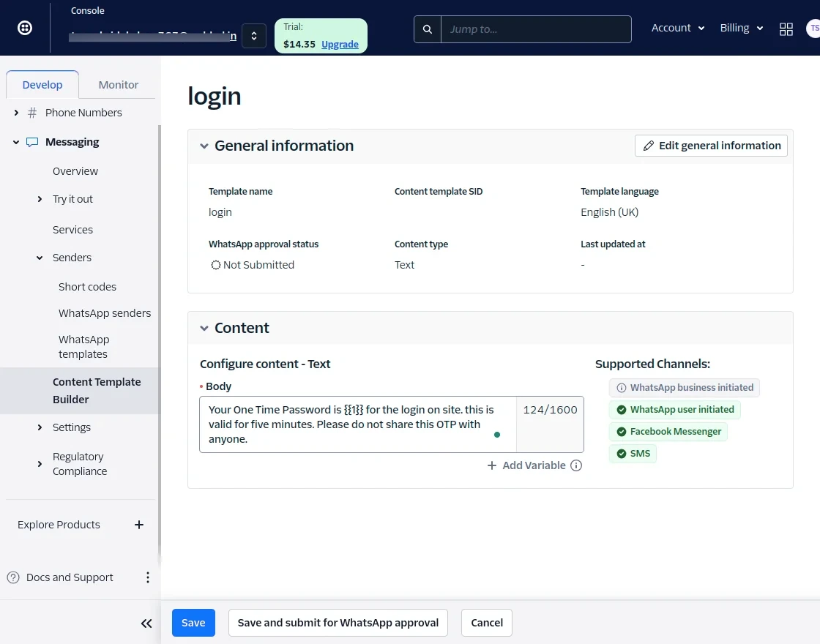820x644 pixels.
Task: Click the info icon beside Add Variable
Action: click(x=576, y=465)
